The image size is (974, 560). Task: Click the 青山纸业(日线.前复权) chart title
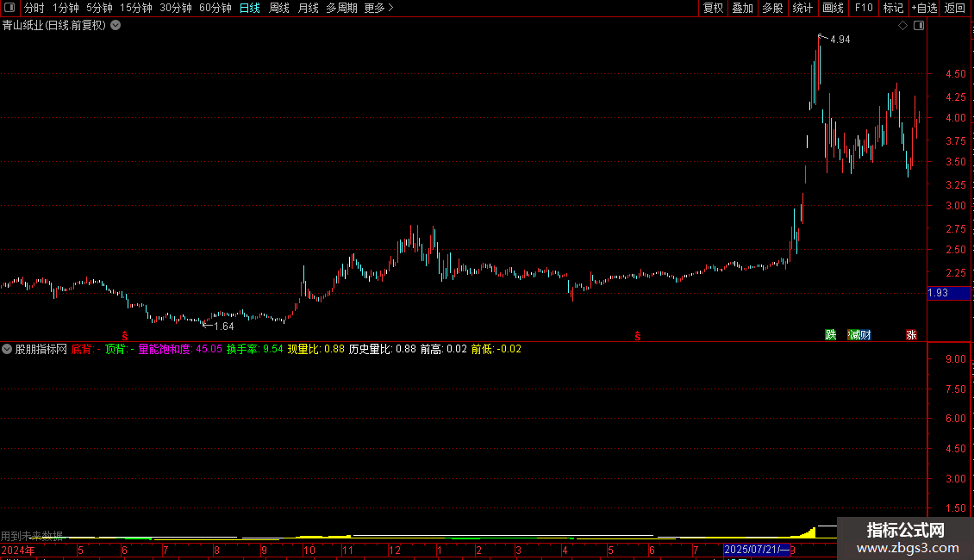(x=54, y=26)
